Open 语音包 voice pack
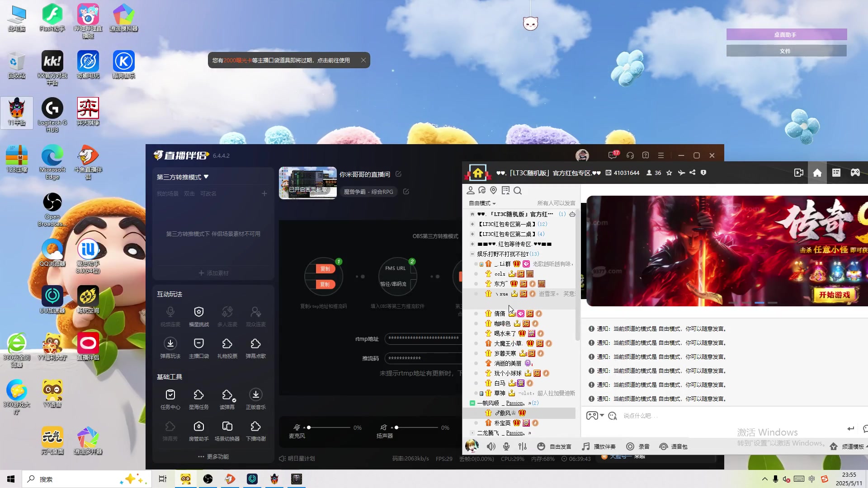Screen dimensions: 868x488 (x=674, y=446)
